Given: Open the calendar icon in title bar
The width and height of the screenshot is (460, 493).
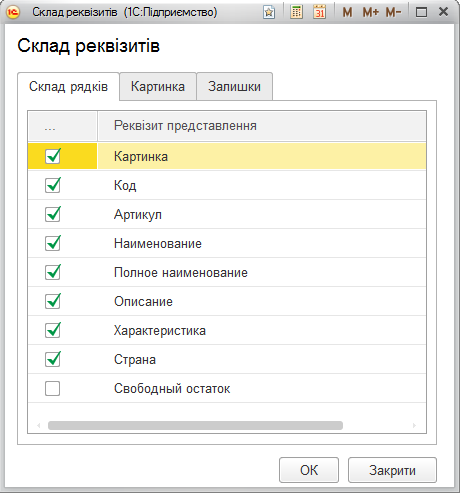Looking at the screenshot, I should 320,12.
